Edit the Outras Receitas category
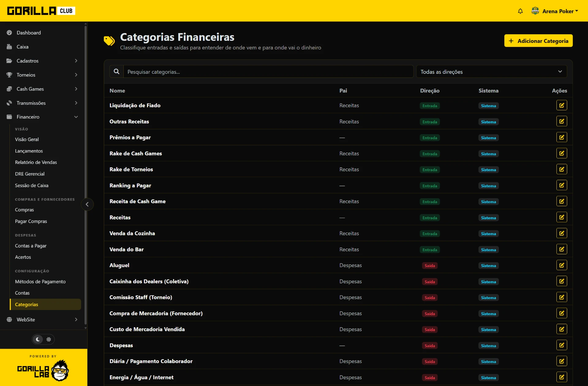This screenshot has height=386, width=588. [562, 121]
